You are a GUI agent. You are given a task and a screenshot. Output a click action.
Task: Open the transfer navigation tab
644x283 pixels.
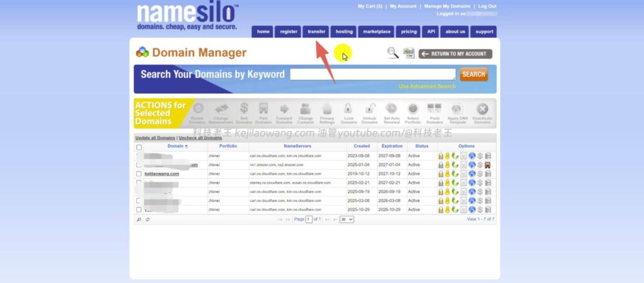[316, 31]
